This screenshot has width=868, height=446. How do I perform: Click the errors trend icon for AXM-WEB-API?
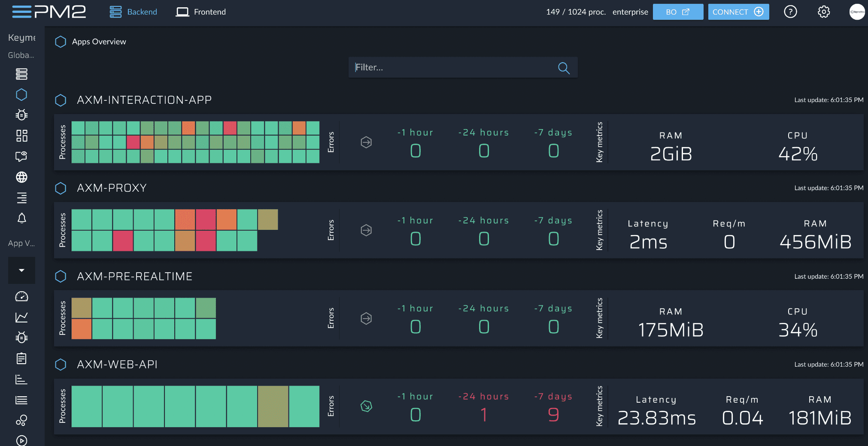[366, 406]
